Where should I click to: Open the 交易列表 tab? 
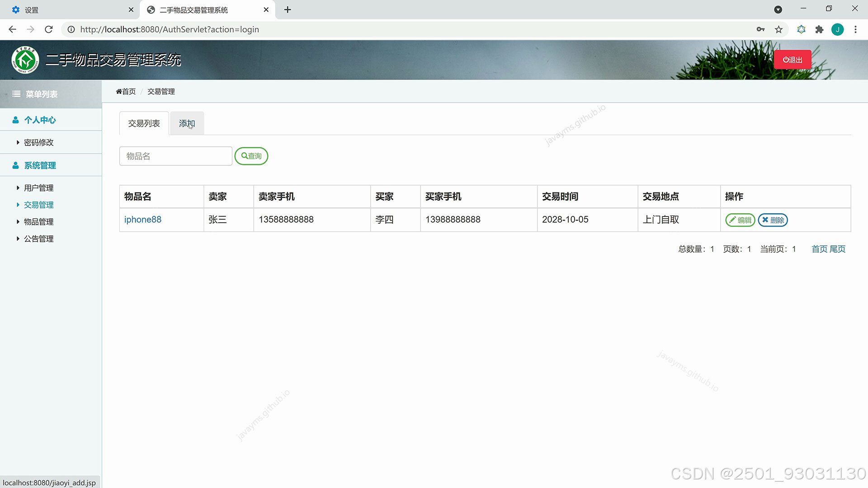(x=144, y=123)
